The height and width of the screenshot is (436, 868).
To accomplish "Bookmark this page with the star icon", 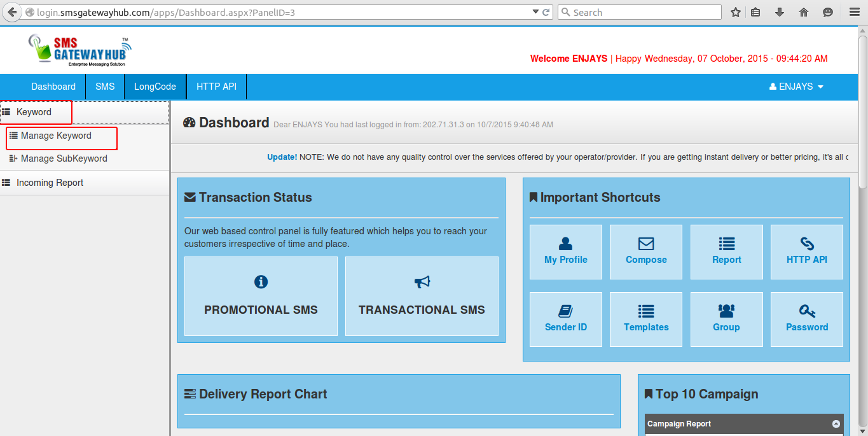I will coord(736,12).
